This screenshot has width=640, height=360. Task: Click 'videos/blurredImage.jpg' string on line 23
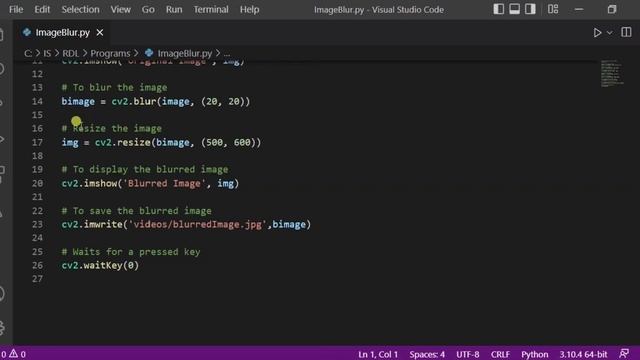[x=198, y=224]
